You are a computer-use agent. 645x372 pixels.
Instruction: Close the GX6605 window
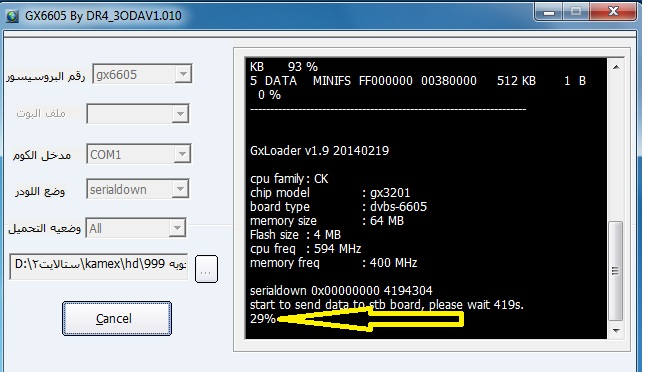(x=613, y=12)
